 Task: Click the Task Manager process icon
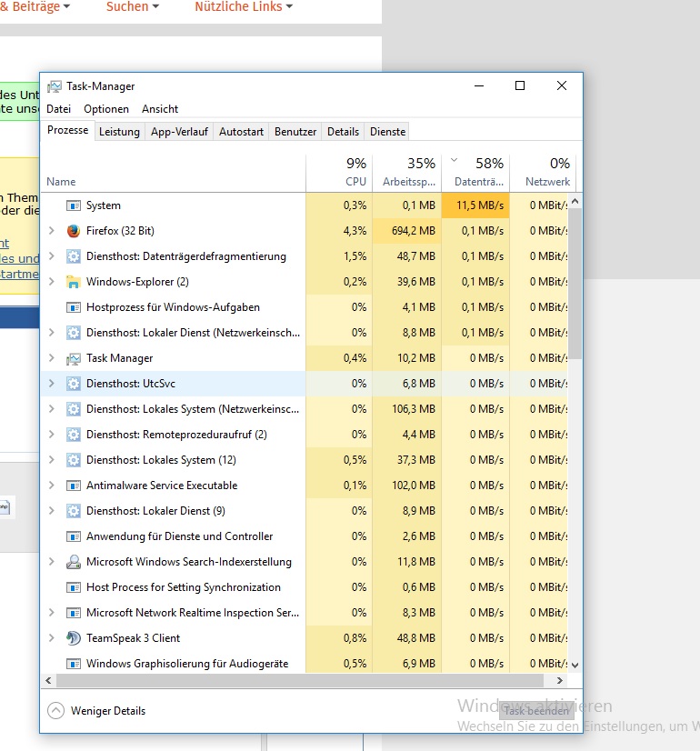(74, 358)
